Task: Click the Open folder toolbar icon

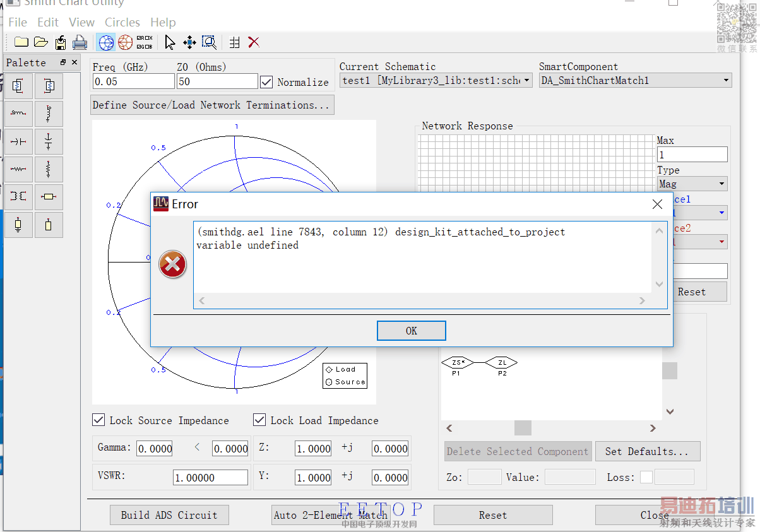Action: (x=41, y=42)
